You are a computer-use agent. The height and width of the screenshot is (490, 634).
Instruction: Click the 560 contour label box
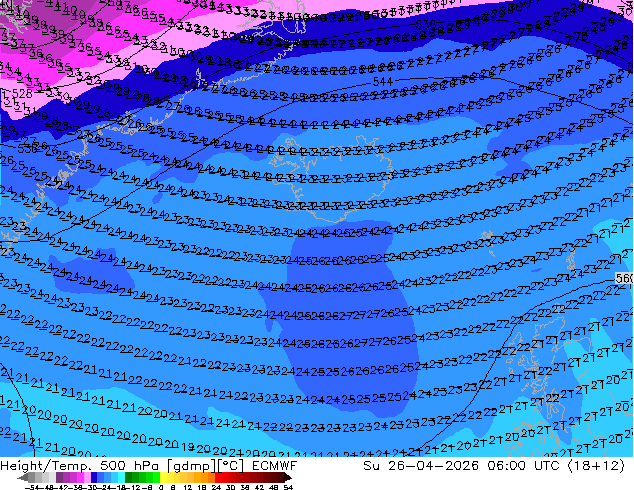click(624, 278)
